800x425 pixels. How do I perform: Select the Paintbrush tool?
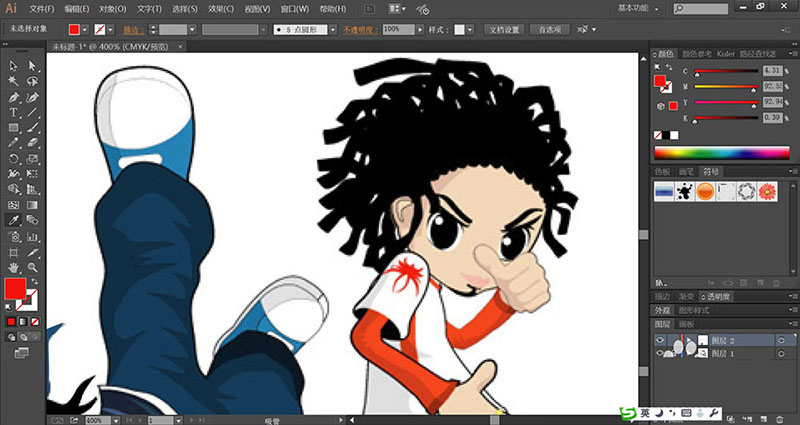point(32,128)
